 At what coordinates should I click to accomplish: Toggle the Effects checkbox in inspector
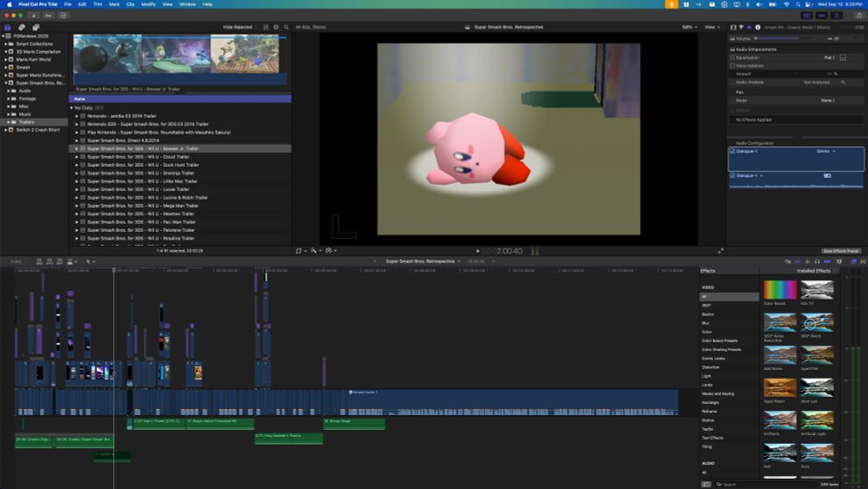pos(733,111)
